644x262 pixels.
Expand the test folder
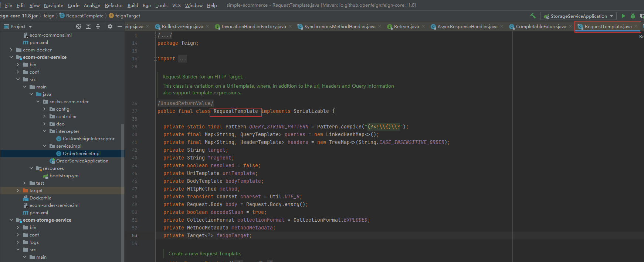click(x=24, y=183)
